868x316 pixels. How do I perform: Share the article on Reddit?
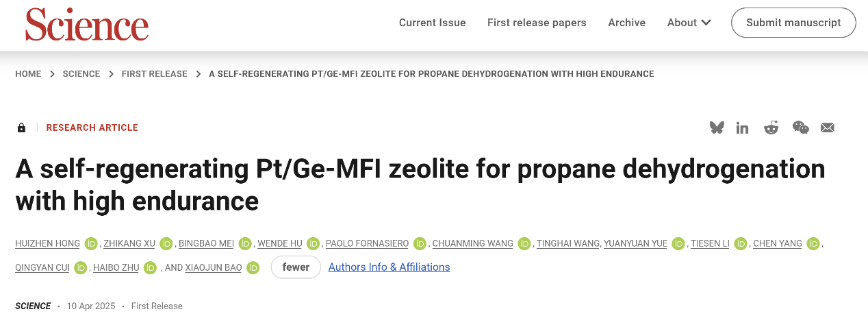tap(771, 127)
